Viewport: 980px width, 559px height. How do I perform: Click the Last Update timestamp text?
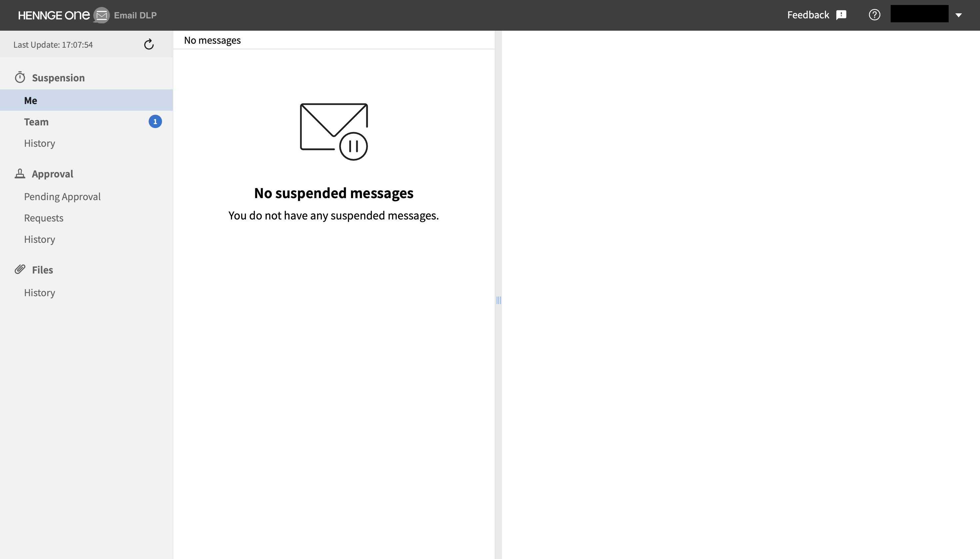(x=53, y=45)
